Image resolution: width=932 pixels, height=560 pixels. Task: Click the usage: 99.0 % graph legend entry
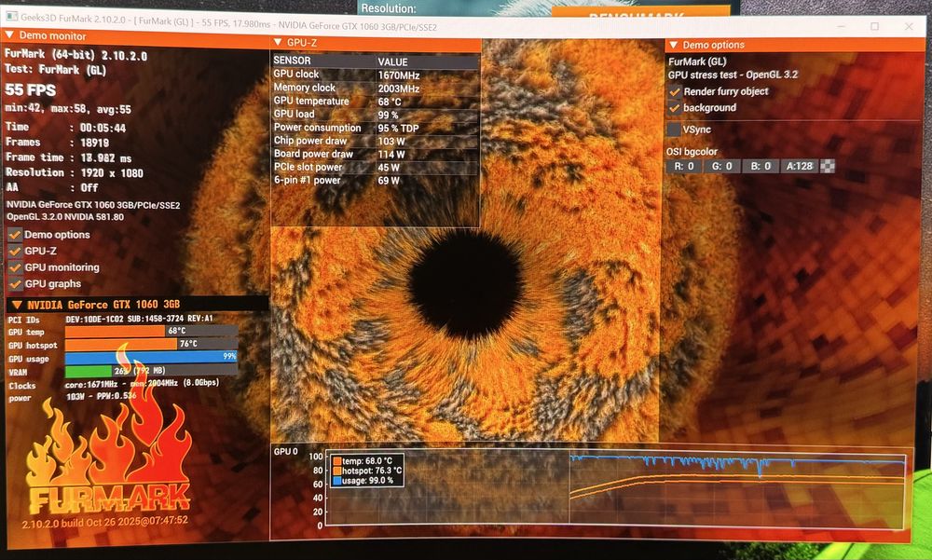[363, 481]
